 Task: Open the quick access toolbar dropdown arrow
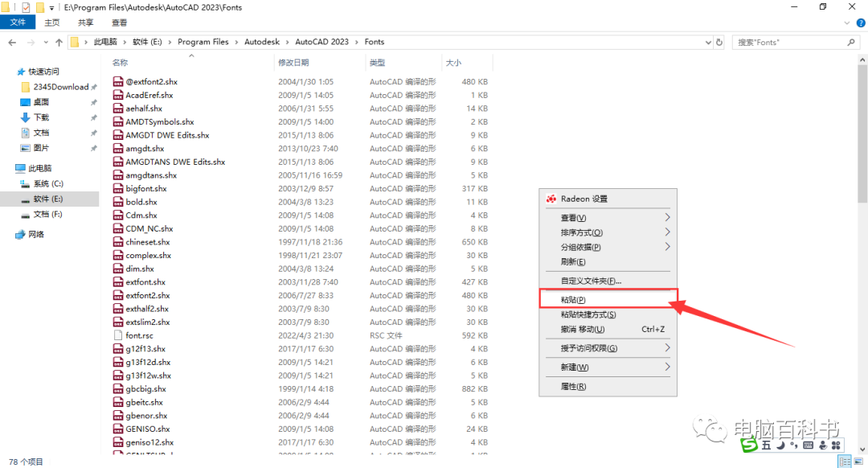[51, 8]
